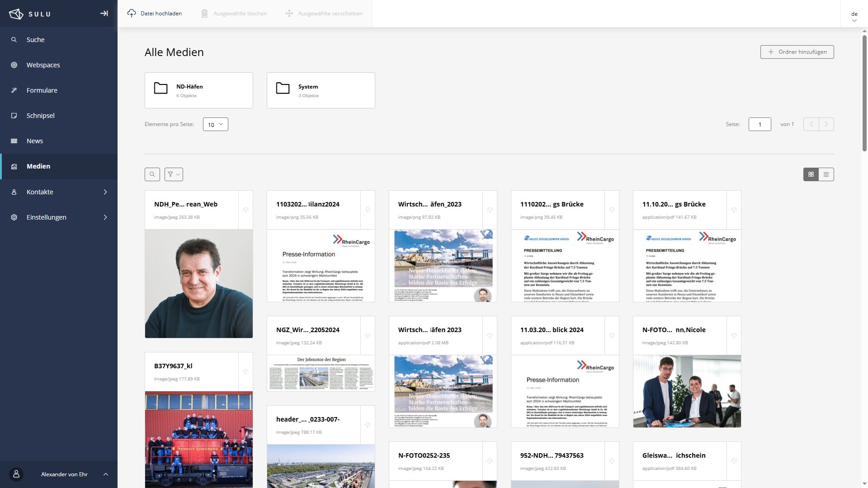Viewport: 868px width, 488px height.
Task: Click the page number input field
Action: point(759,124)
